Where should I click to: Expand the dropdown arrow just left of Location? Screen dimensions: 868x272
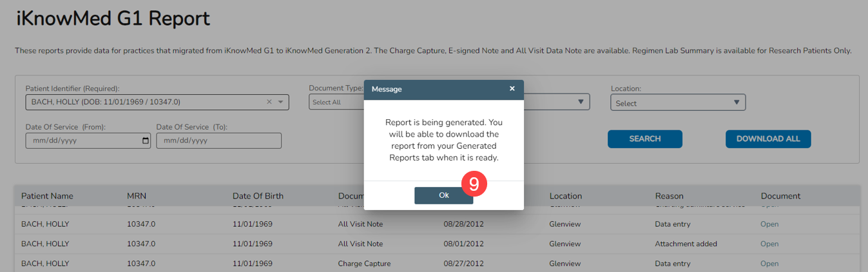580,102
